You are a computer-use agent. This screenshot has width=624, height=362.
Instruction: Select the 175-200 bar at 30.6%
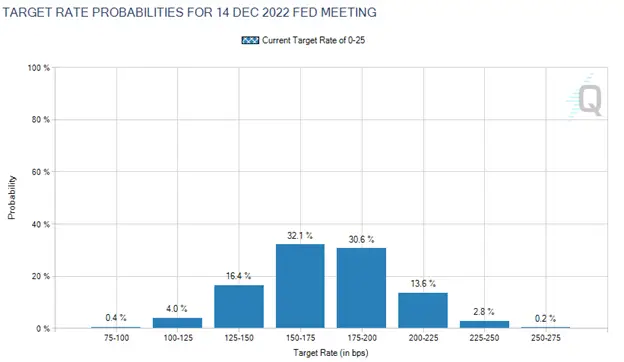pos(361,288)
